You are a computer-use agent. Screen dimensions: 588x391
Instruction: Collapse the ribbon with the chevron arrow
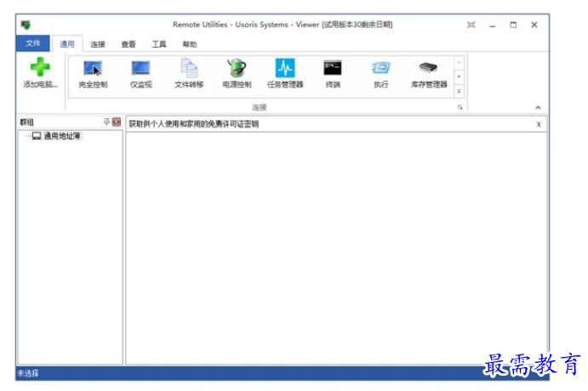(538, 108)
